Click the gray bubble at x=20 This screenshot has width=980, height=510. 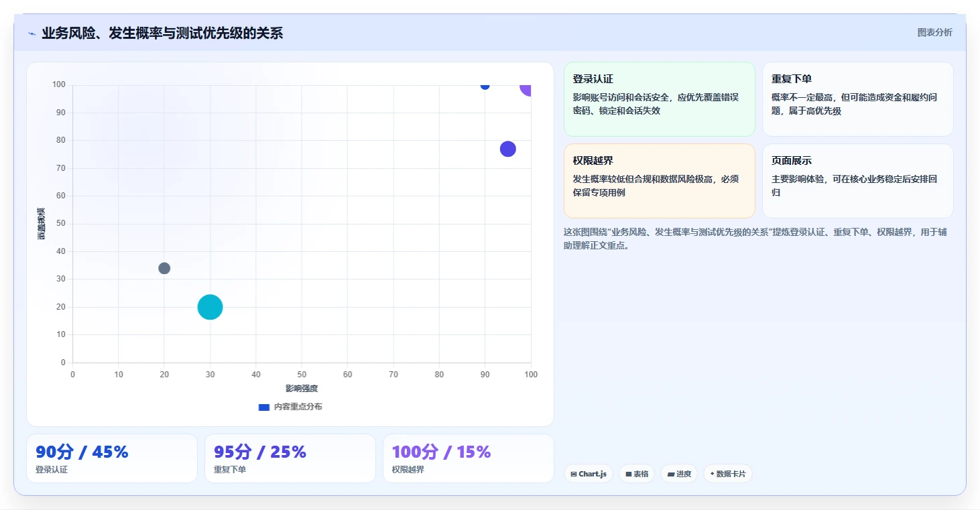coord(164,268)
